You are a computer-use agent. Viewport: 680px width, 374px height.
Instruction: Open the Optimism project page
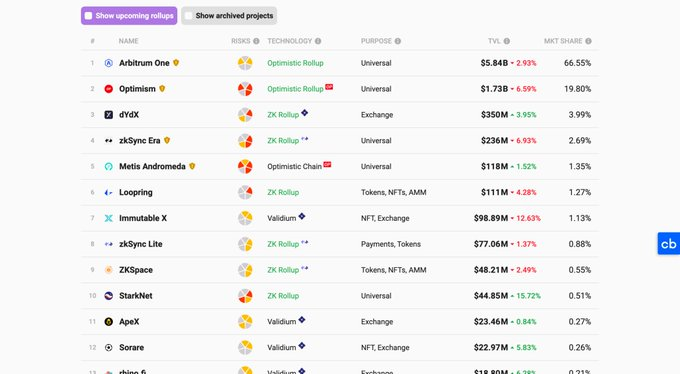coord(137,89)
